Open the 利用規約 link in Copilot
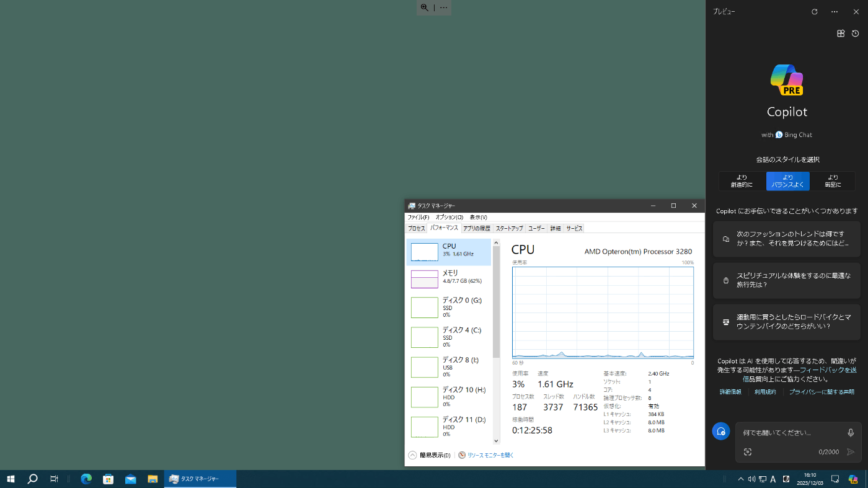Image resolution: width=868 pixels, height=488 pixels. (765, 392)
